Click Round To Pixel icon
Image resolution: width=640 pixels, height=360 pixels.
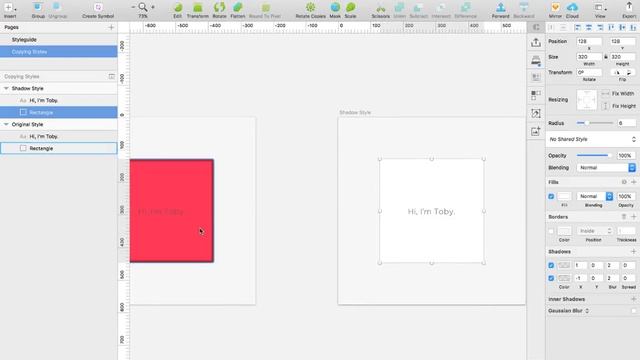click(x=265, y=10)
